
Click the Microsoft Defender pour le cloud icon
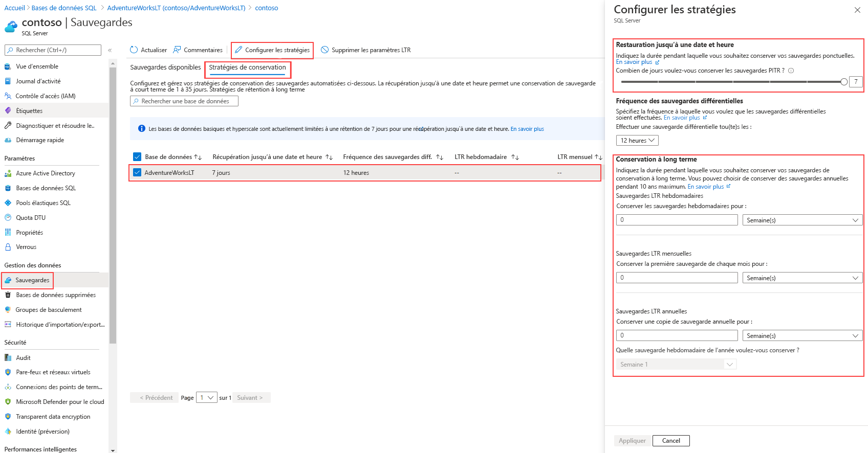point(8,402)
